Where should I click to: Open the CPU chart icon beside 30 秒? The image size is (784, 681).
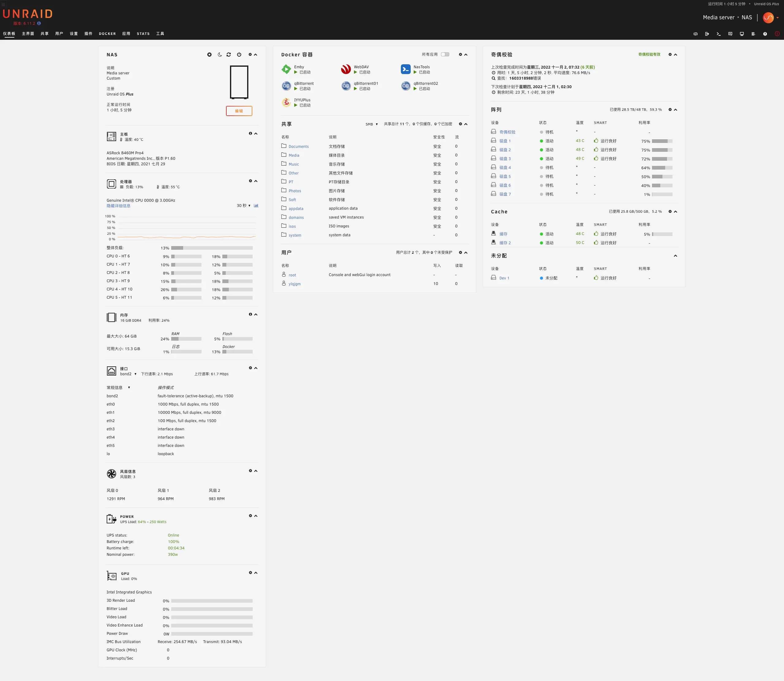pyautogui.click(x=256, y=206)
